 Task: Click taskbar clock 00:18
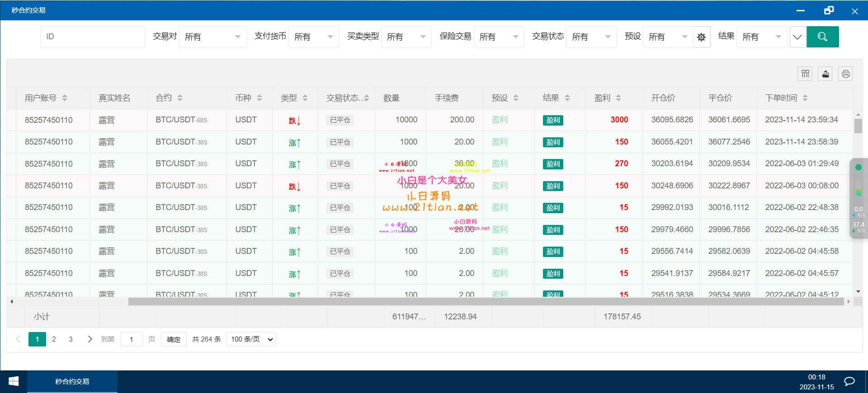(816, 377)
